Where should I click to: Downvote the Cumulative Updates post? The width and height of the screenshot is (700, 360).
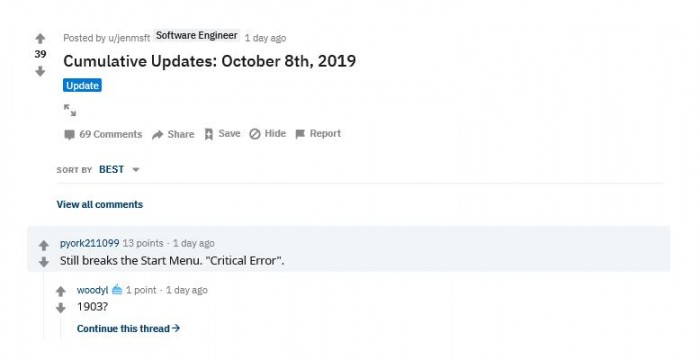tap(40, 71)
